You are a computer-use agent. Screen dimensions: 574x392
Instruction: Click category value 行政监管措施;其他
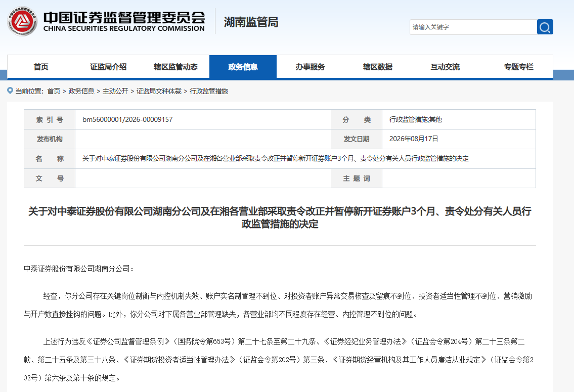pyautogui.click(x=416, y=120)
